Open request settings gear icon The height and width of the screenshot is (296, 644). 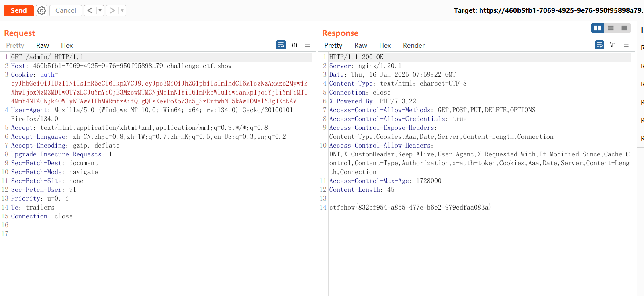tap(41, 10)
